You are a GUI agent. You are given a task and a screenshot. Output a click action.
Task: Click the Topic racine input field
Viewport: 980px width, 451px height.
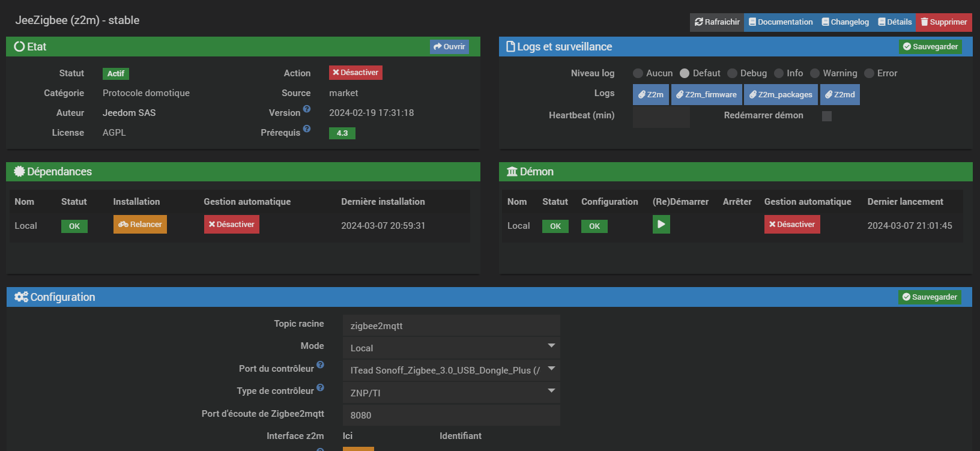tap(451, 325)
